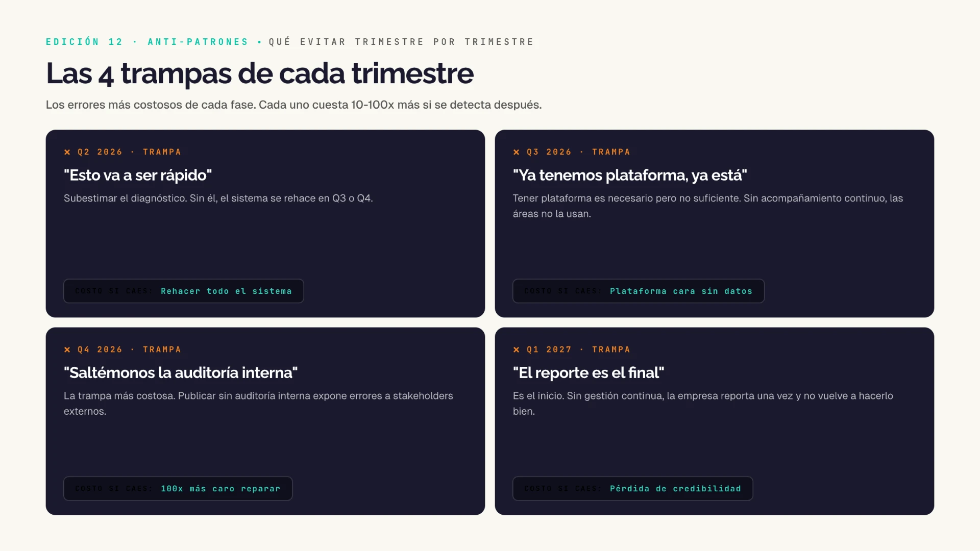Click the title "Esto va a ser rápido"
This screenshot has height=551, width=980.
[138, 175]
